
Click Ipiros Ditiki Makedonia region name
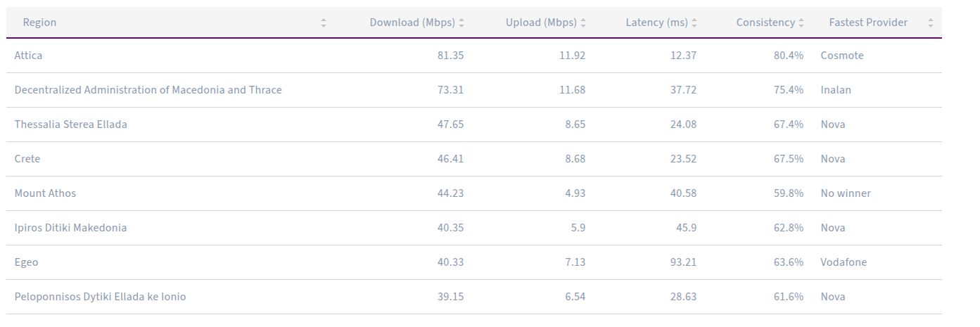(70, 228)
